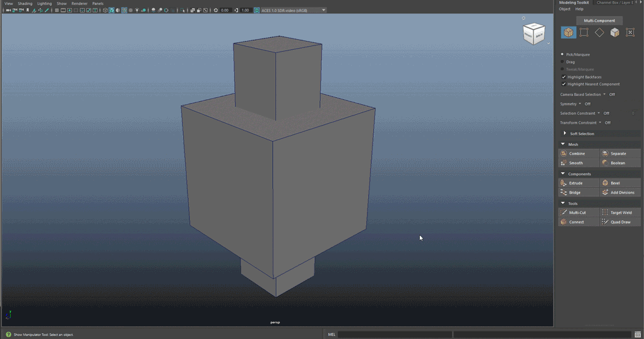644x339 pixels.
Task: Collapse the Components section
Action: [x=563, y=174]
